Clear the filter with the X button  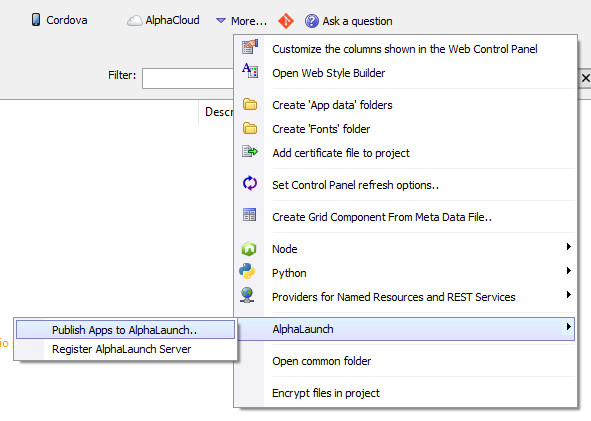pos(585,78)
